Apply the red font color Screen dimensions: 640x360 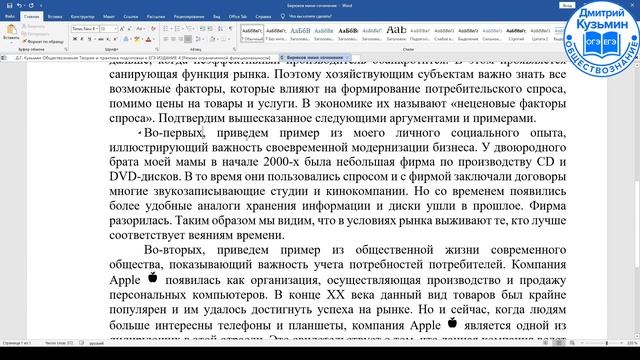tap(148, 39)
